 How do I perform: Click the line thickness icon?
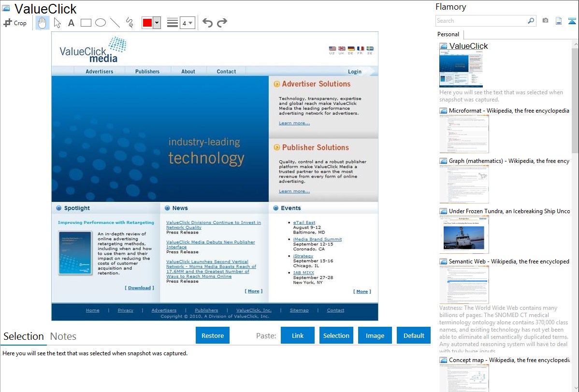[x=172, y=23]
